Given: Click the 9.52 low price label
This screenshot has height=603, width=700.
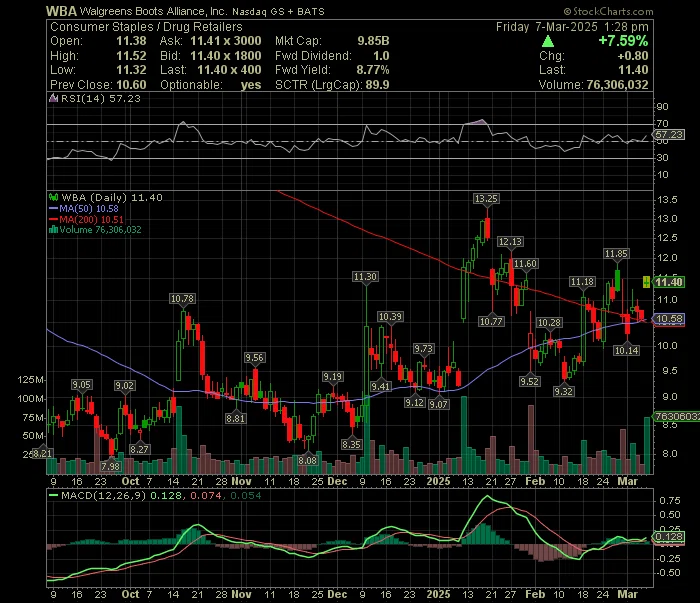Looking at the screenshot, I should pyautogui.click(x=529, y=382).
